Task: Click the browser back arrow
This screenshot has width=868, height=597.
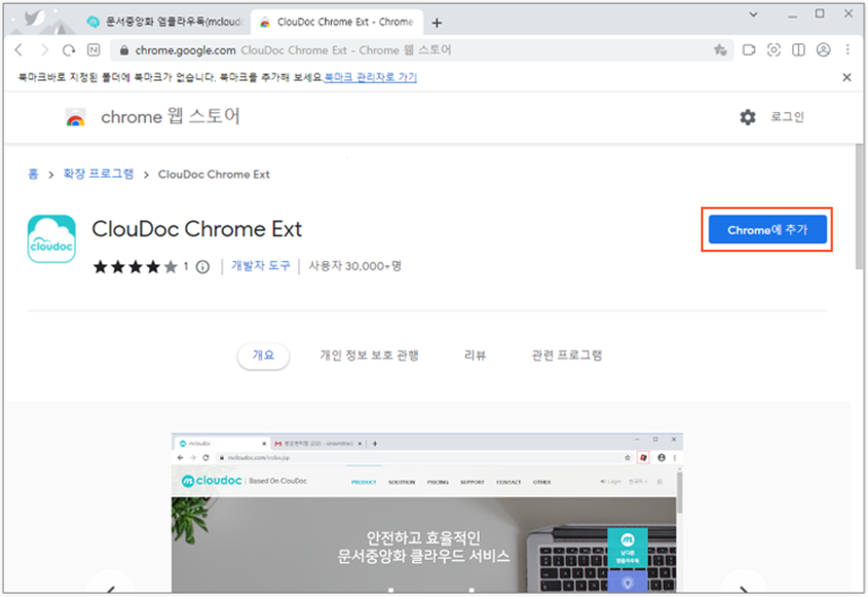Action: coord(19,50)
